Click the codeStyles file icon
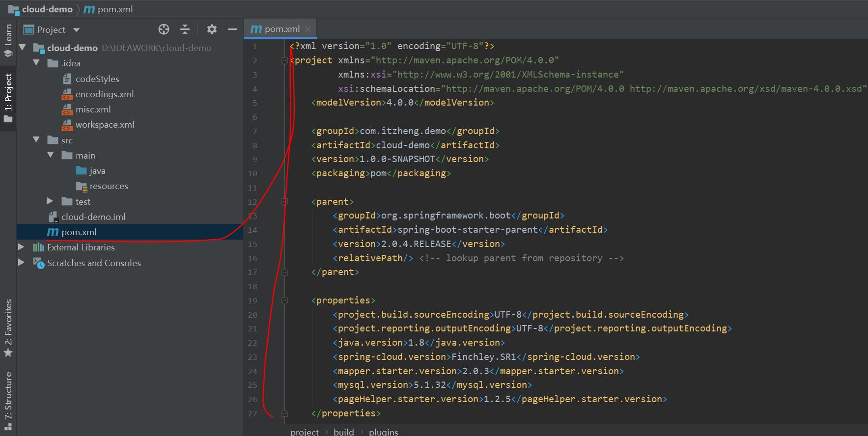 tap(67, 79)
